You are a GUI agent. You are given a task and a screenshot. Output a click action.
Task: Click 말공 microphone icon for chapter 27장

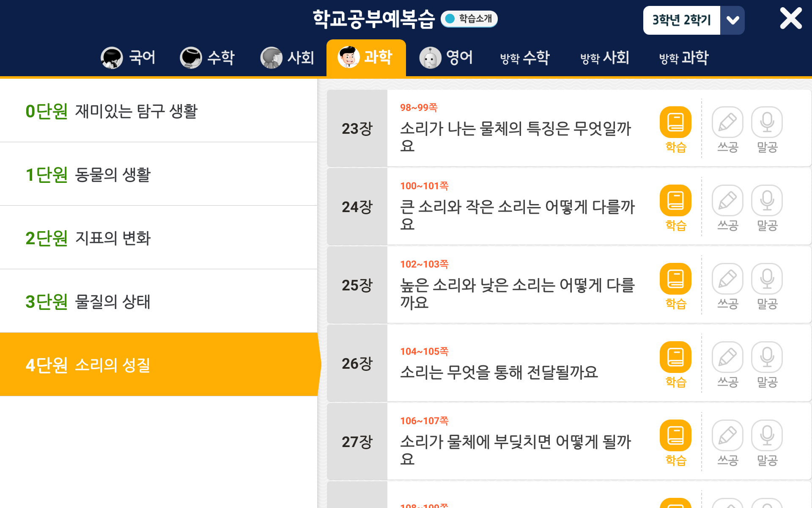tap(767, 436)
